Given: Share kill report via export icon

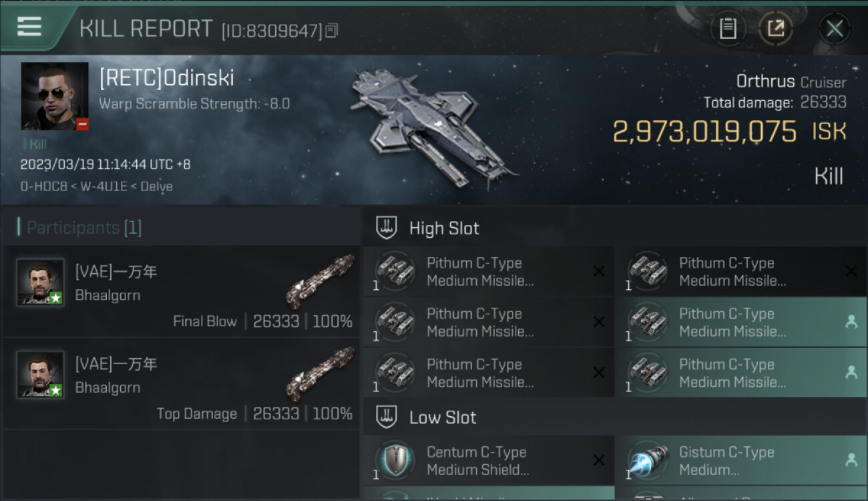Looking at the screenshot, I should [x=775, y=29].
